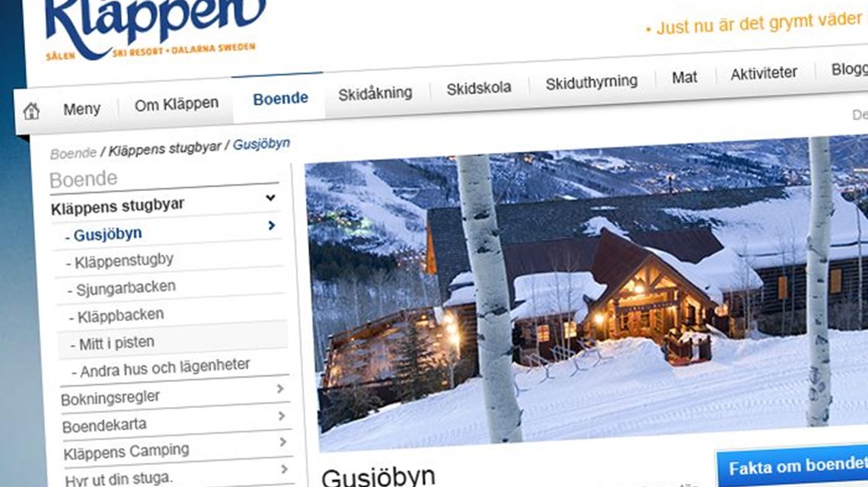
Task: Click the Kläppens Camping arrow icon
Action: pos(283,442)
